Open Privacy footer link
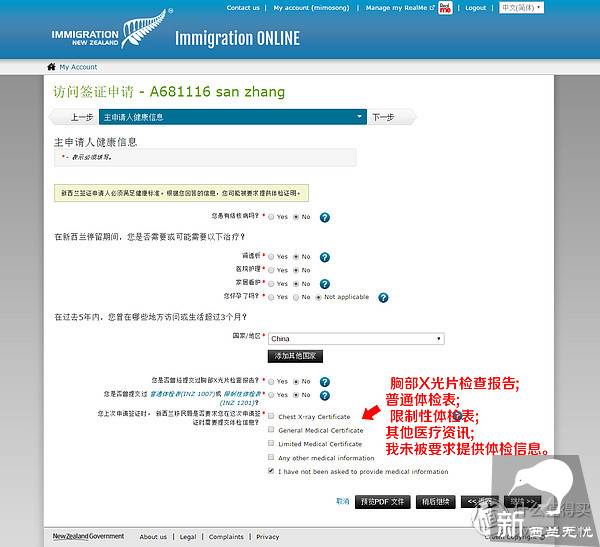Image resolution: width=600 pixels, height=547 pixels. (x=267, y=537)
